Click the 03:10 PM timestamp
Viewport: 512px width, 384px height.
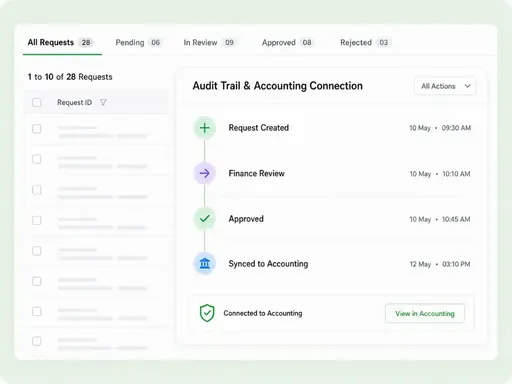point(456,264)
